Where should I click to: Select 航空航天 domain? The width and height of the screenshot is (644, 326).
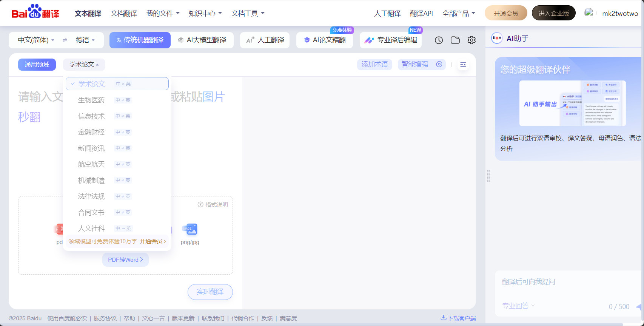pos(117,164)
